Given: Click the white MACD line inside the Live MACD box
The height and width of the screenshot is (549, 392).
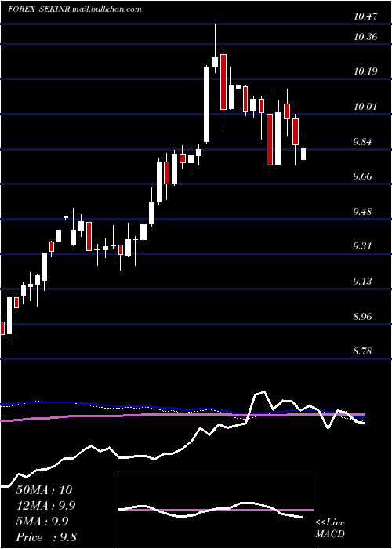Looking at the screenshot, I should tap(210, 511).
